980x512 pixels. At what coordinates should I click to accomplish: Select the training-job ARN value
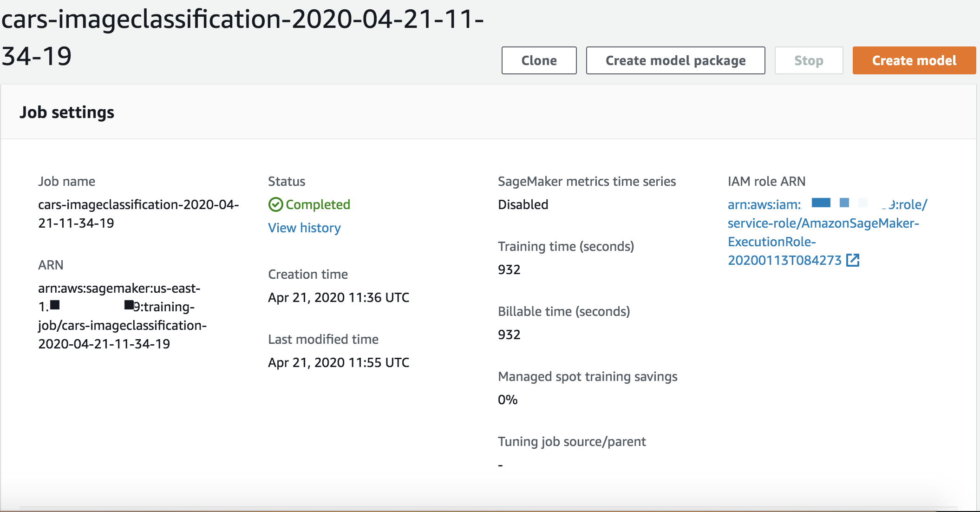[122, 316]
